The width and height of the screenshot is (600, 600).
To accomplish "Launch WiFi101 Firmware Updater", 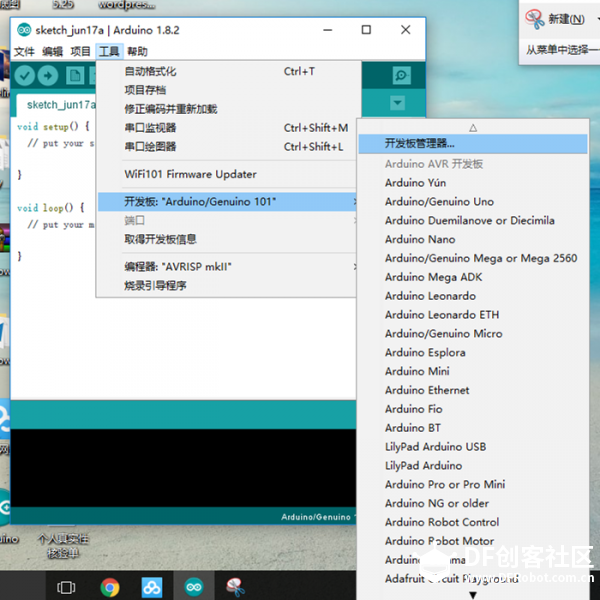I will [x=227, y=174].
